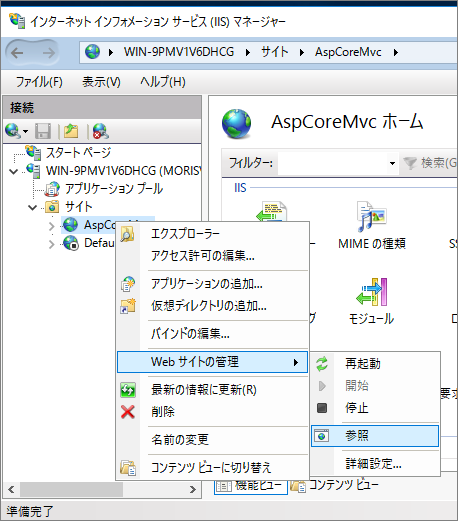The image size is (458, 521).
Task: Click the stopped Default site icon in the tree
Action: click(71, 243)
